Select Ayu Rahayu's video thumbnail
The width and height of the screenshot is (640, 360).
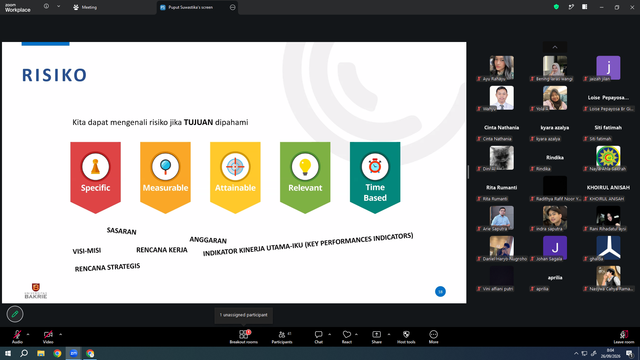click(x=502, y=67)
